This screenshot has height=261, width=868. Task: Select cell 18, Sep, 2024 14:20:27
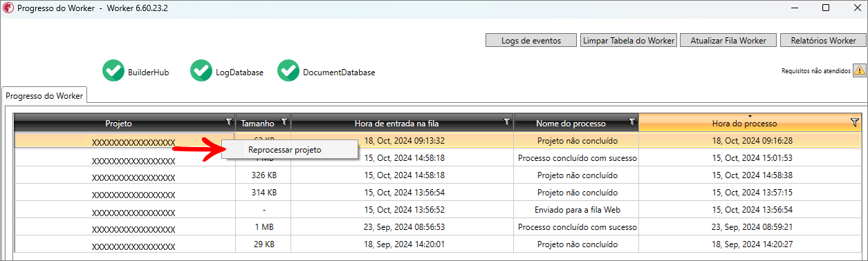pyautogui.click(x=750, y=244)
